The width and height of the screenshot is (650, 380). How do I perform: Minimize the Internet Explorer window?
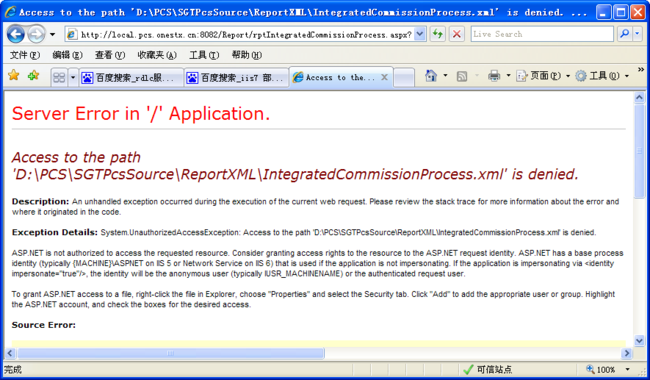pyautogui.click(x=604, y=12)
